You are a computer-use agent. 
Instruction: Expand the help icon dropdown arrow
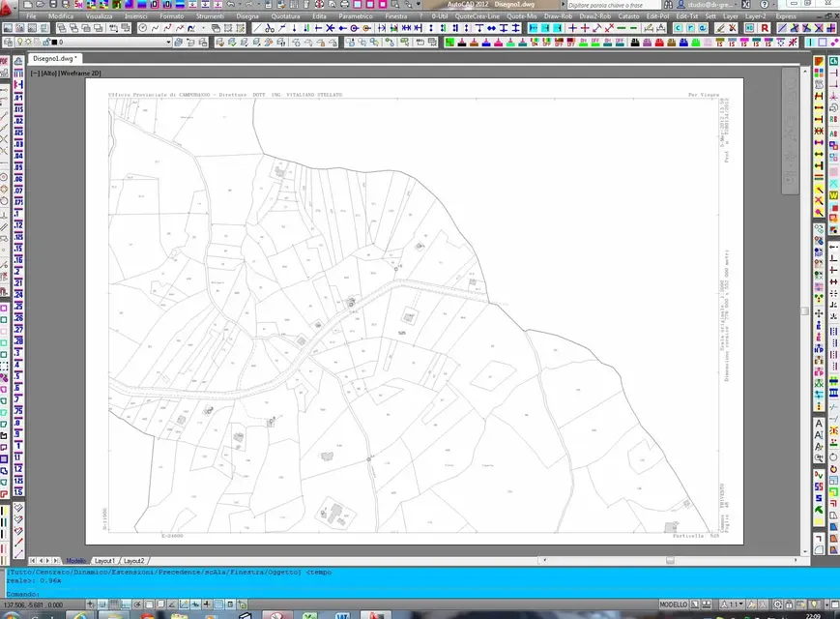773,4
